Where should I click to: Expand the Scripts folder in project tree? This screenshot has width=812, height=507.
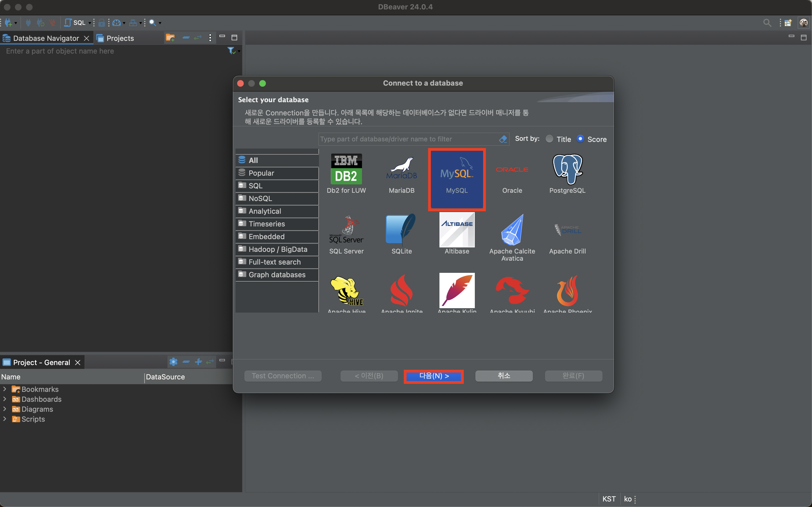click(5, 419)
